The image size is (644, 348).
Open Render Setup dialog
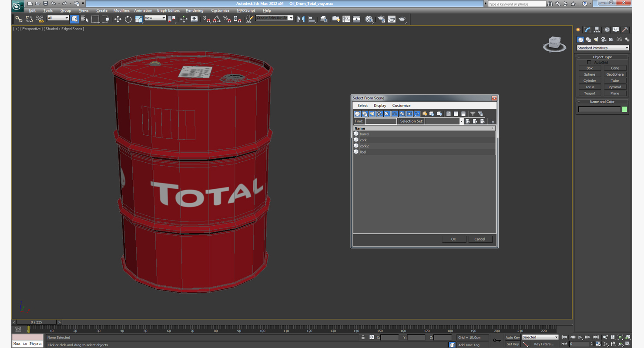[x=381, y=19]
